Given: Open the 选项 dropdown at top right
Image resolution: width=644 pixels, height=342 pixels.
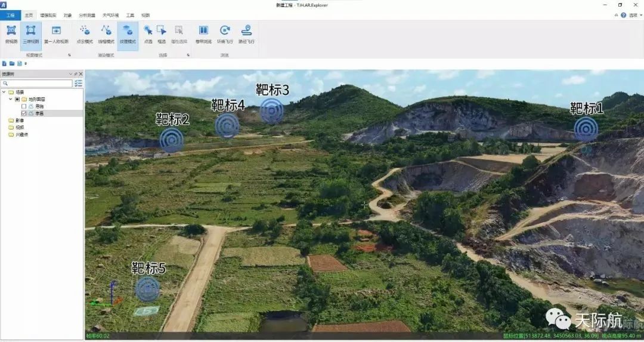Looking at the screenshot, I should click(x=633, y=15).
